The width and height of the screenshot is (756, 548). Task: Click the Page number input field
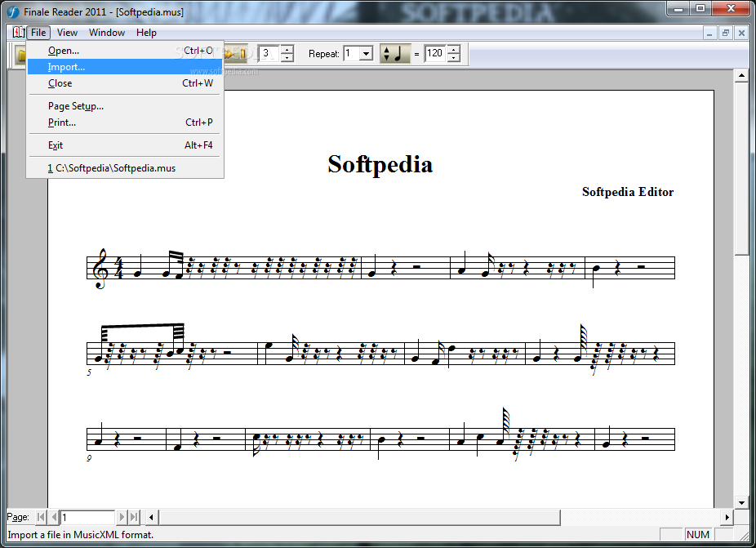[87, 517]
